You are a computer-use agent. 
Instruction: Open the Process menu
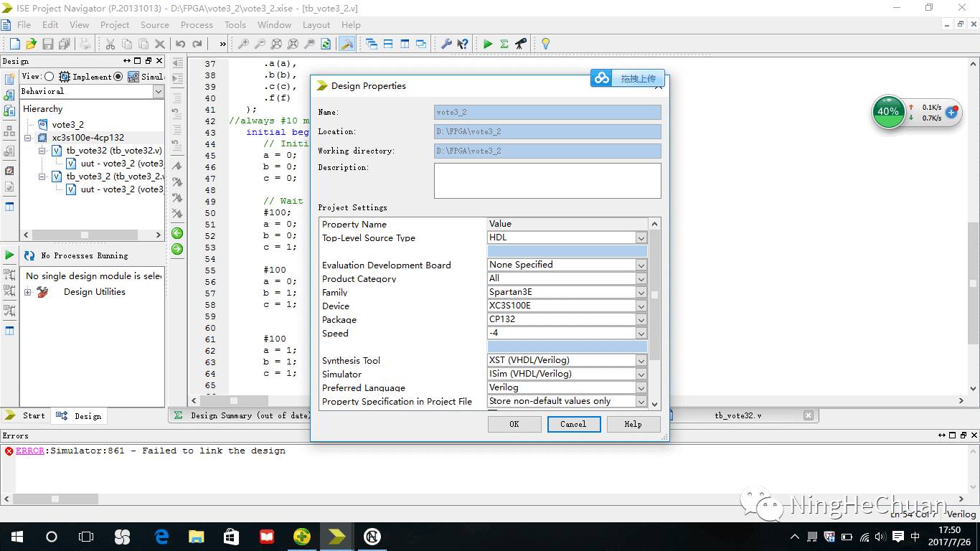coord(197,24)
